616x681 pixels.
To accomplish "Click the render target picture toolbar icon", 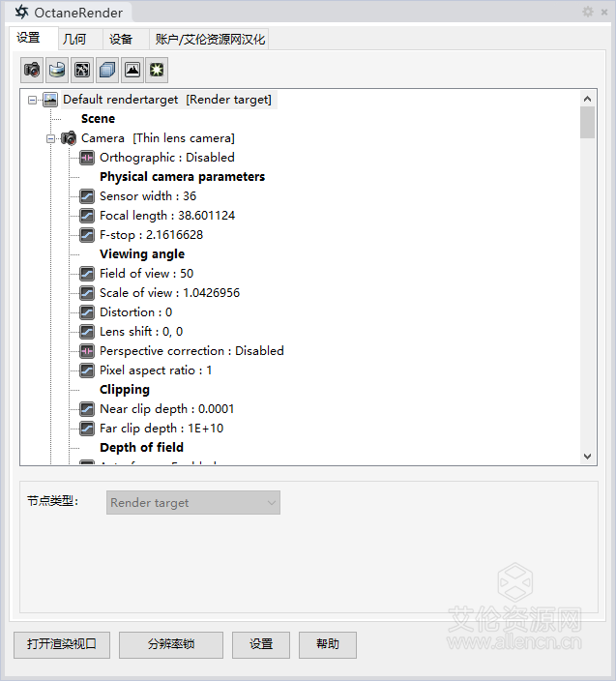I will click(132, 70).
